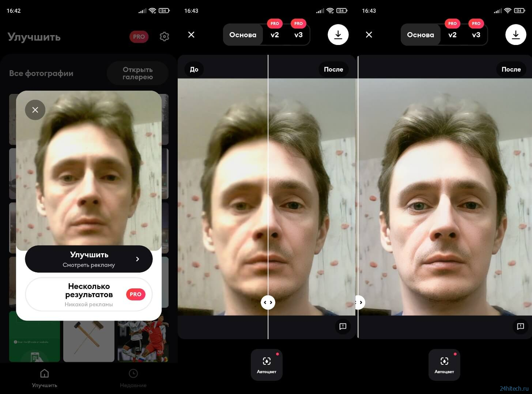Click Открыть галерею button
Screen dimensions: 532x394
point(137,73)
